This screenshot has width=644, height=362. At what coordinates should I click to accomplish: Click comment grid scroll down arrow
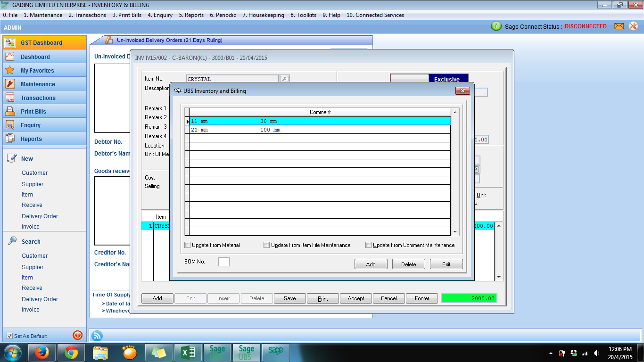pos(455,232)
